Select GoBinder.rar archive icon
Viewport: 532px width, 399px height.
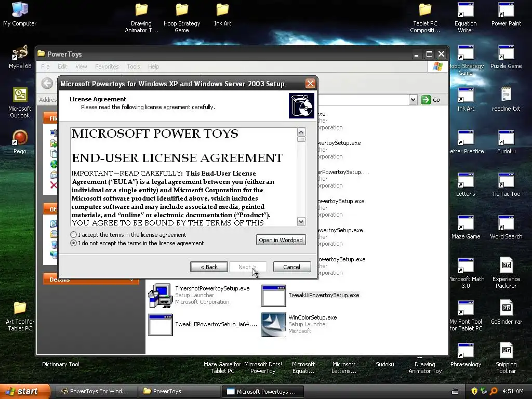tap(506, 308)
